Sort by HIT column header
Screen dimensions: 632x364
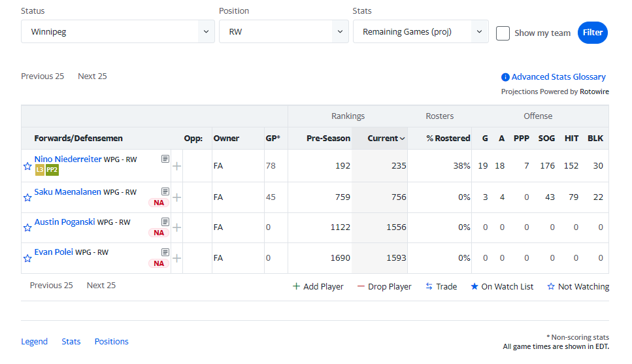click(x=571, y=139)
